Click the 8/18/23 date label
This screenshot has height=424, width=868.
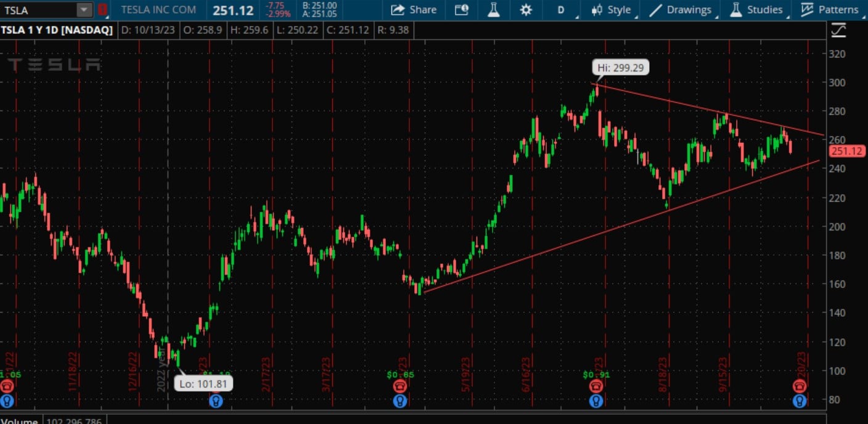[x=663, y=375]
